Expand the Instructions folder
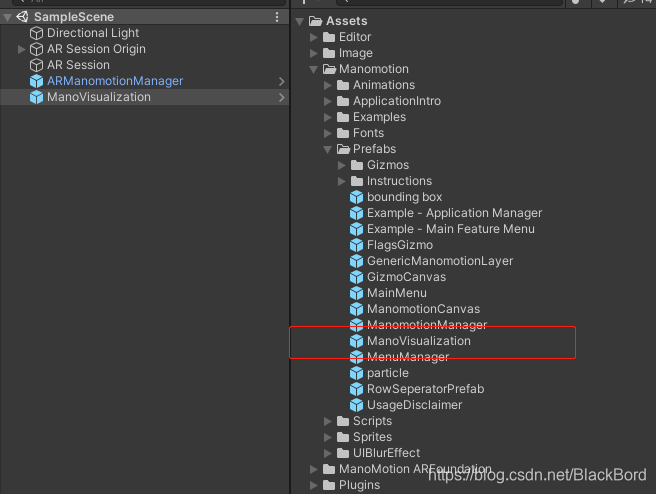Image resolution: width=656 pixels, height=494 pixels. (x=342, y=181)
